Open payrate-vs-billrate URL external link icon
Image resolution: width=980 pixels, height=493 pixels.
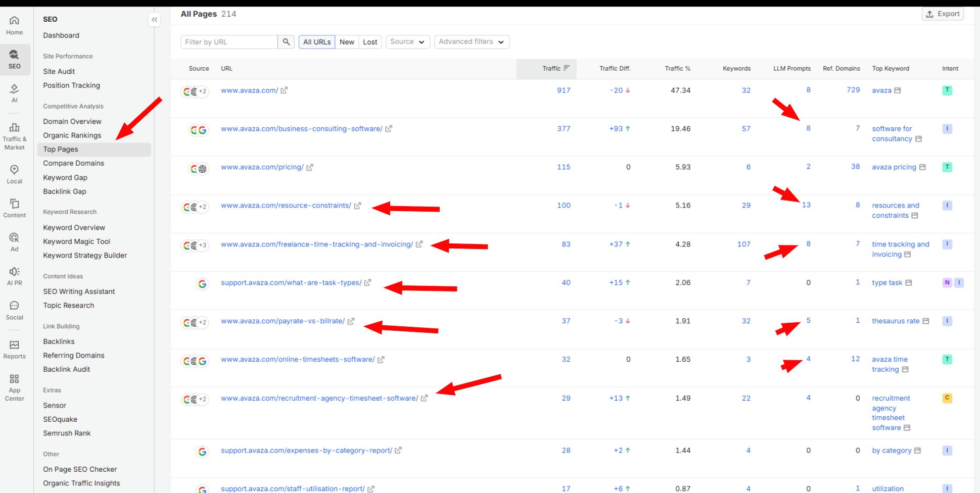351,321
